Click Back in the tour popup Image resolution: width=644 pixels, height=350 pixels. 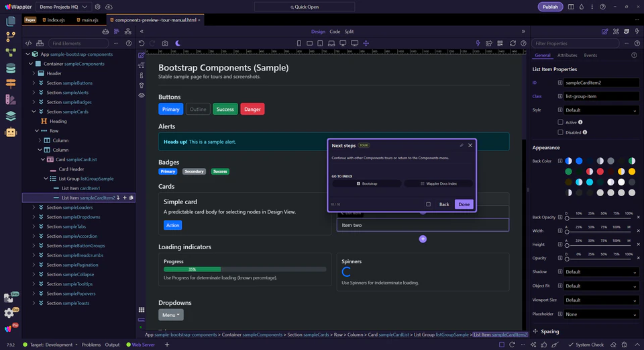[x=444, y=204]
